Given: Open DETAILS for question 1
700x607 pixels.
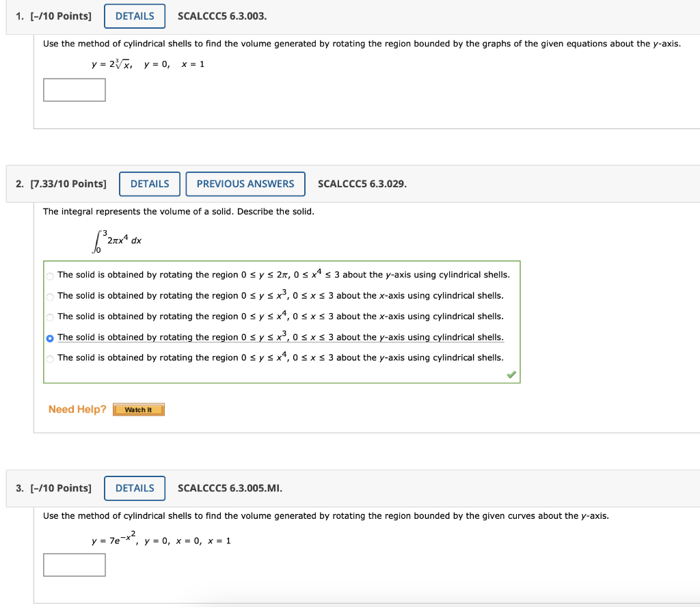Looking at the screenshot, I should click(134, 16).
